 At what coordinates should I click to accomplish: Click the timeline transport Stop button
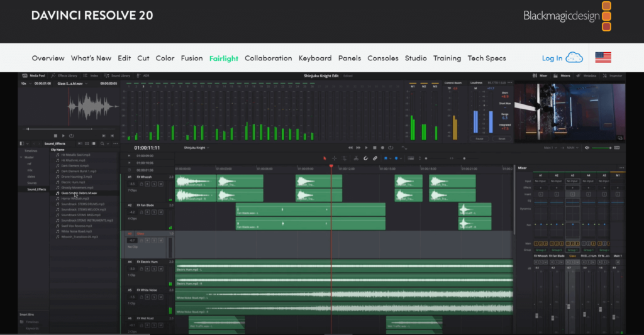click(375, 147)
